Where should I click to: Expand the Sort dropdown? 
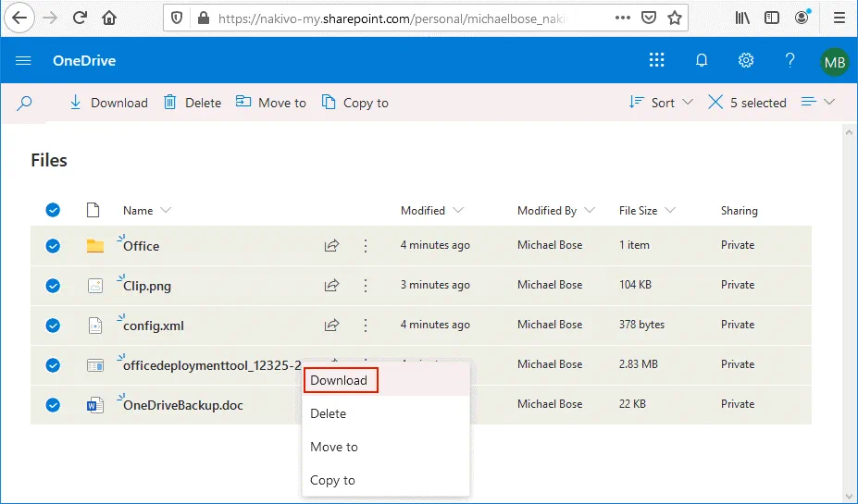(661, 103)
